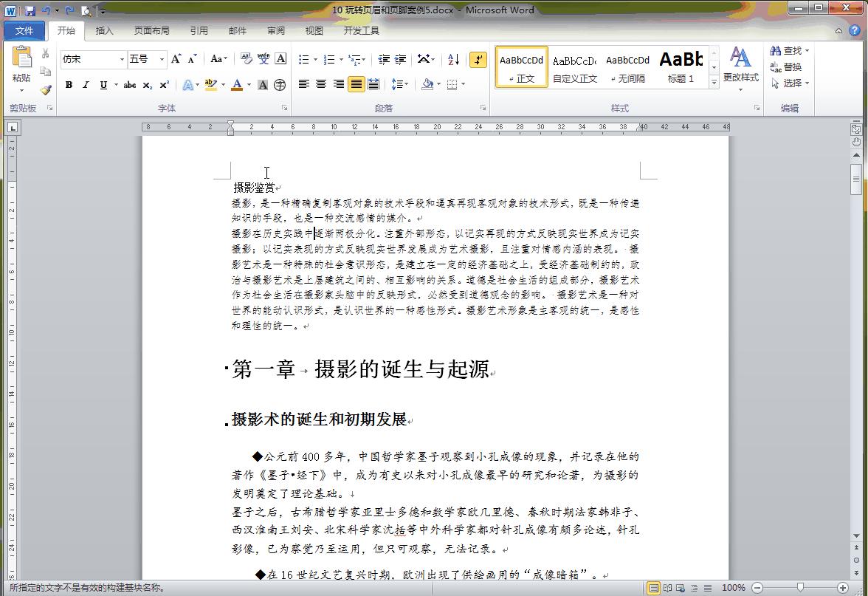Toggle Underline formatting
This screenshot has height=596, width=868.
(103, 85)
